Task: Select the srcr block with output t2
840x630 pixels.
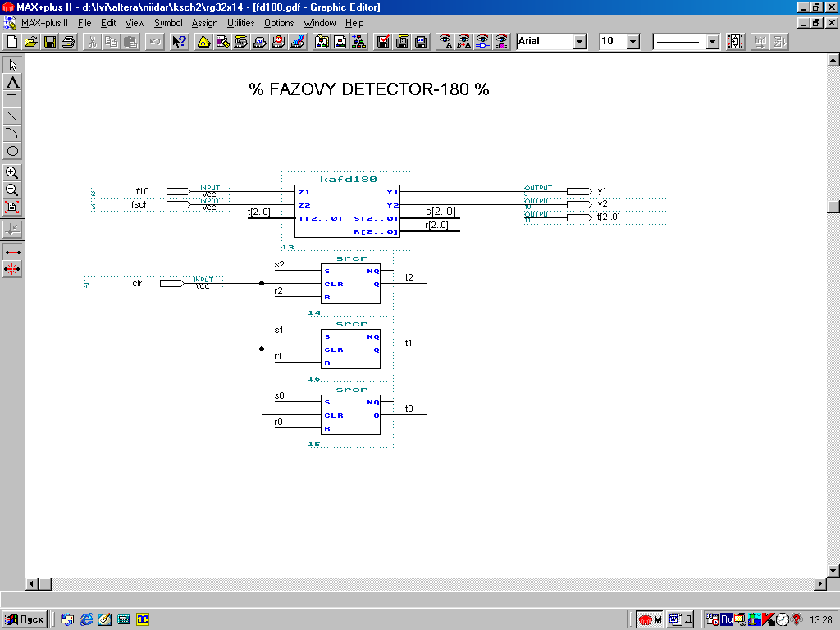Action: pos(350,283)
